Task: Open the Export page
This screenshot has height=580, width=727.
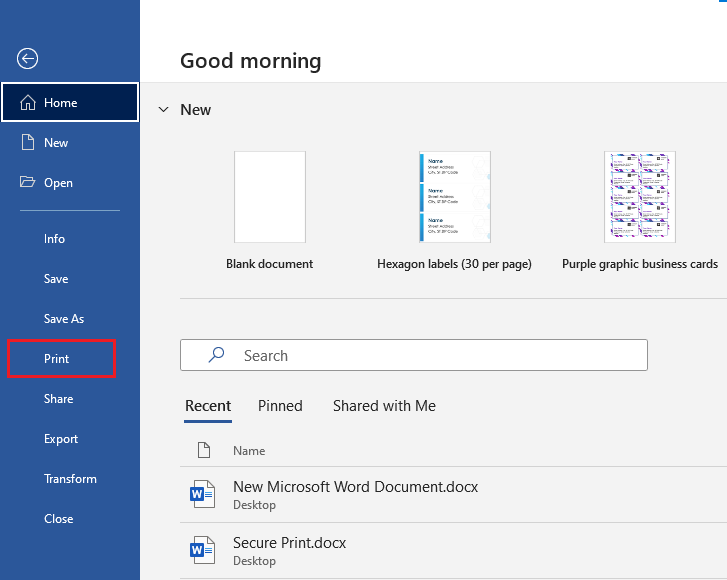Action: (61, 439)
